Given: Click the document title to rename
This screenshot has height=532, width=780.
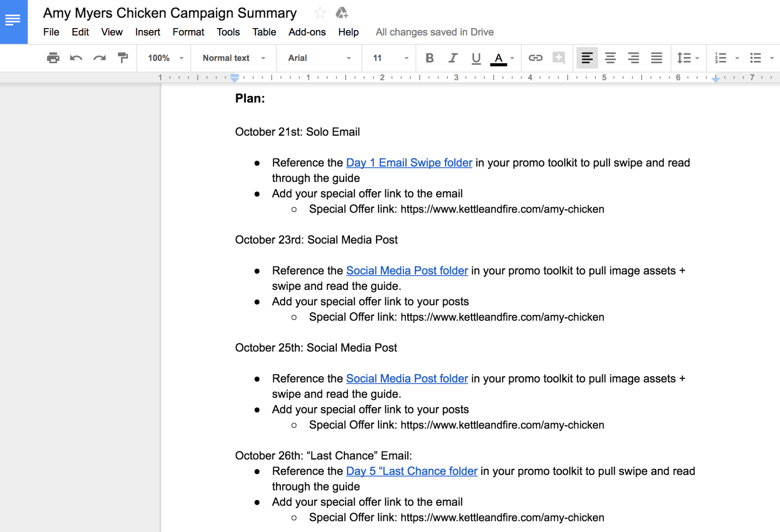Looking at the screenshot, I should click(x=170, y=13).
